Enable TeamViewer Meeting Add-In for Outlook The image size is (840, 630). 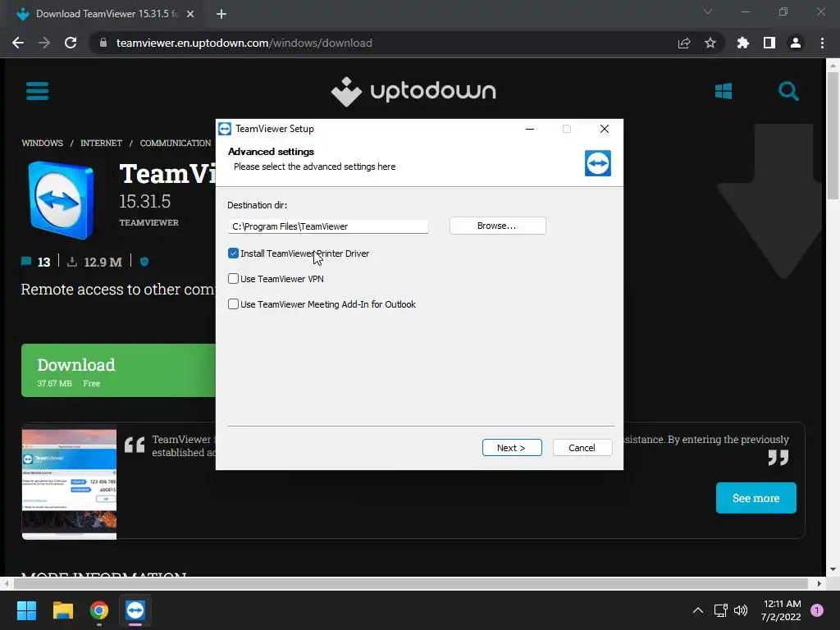point(233,304)
